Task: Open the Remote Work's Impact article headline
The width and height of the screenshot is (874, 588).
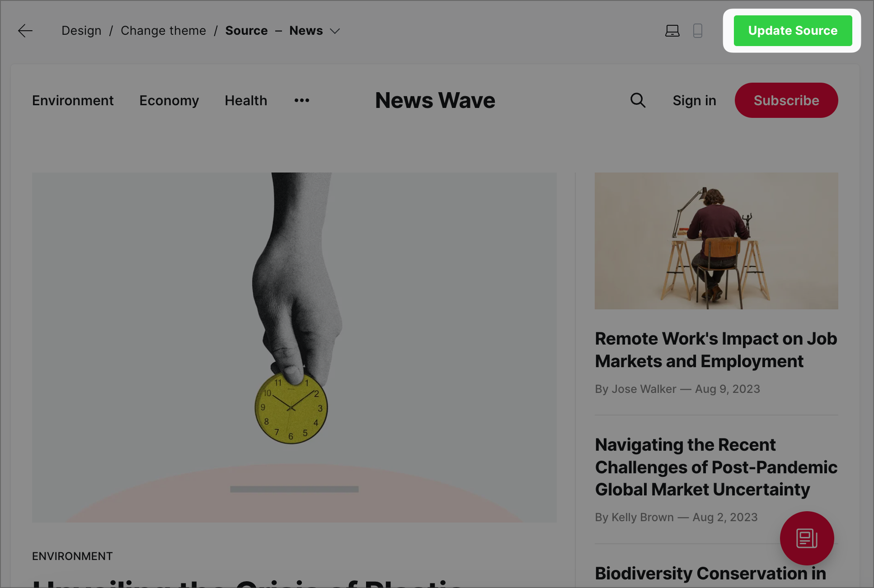Action: point(716,350)
